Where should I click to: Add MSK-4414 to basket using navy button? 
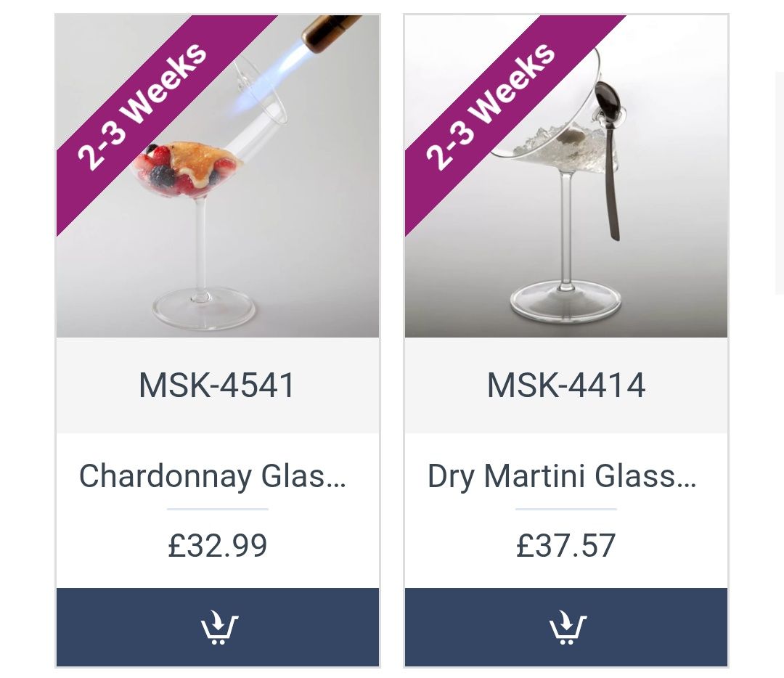pyautogui.click(x=566, y=627)
